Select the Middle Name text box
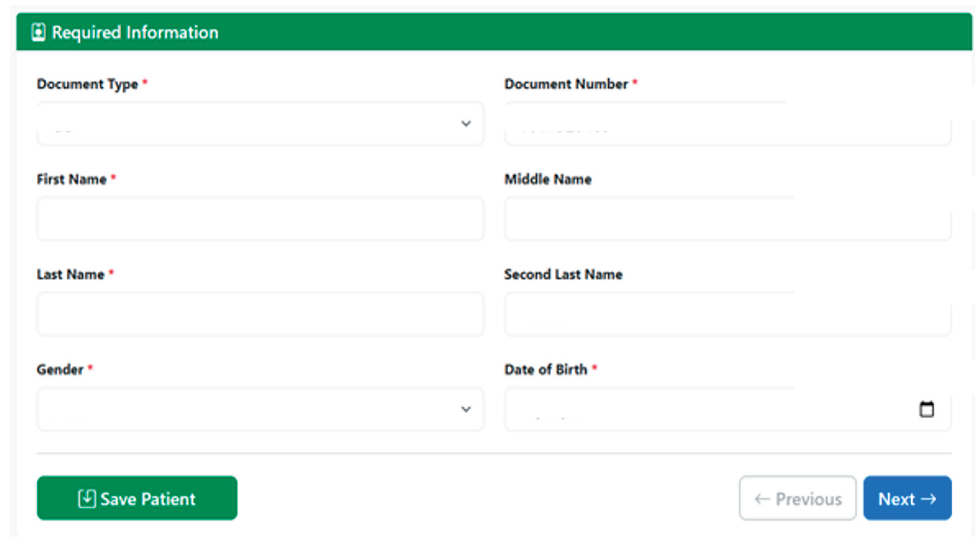The height and width of the screenshot is (547, 980). (727, 219)
